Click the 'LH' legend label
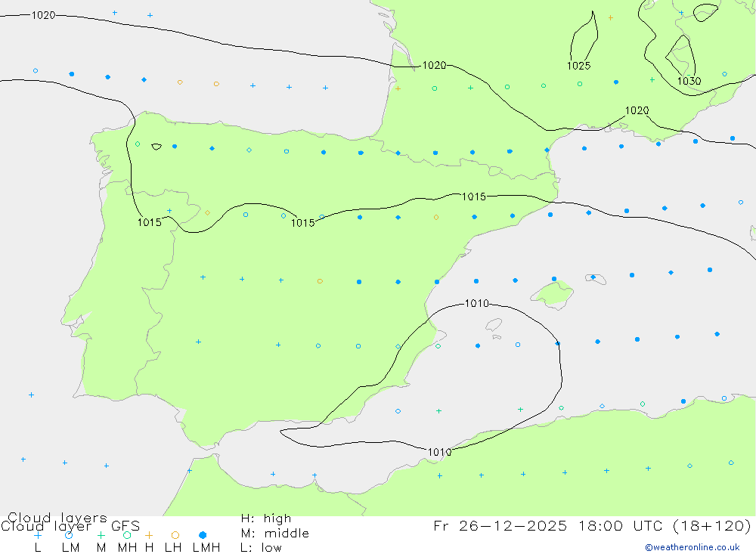The image size is (756, 554). [x=172, y=548]
